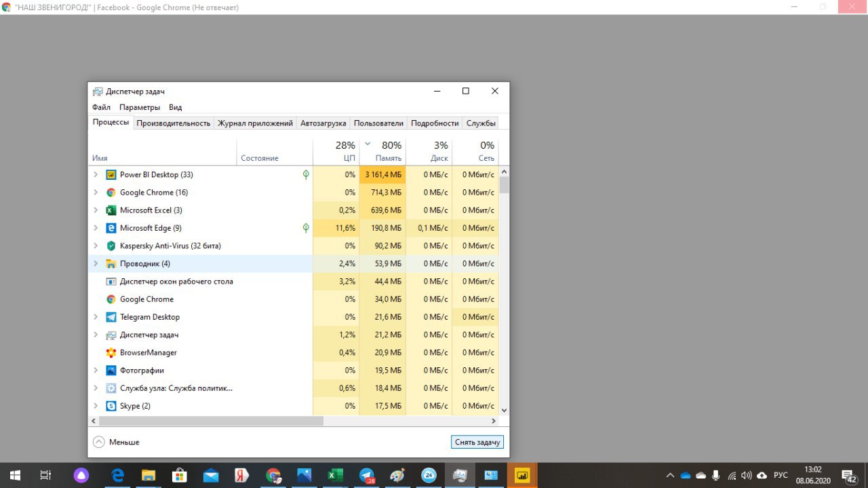Switch to Производительность tab

click(174, 123)
